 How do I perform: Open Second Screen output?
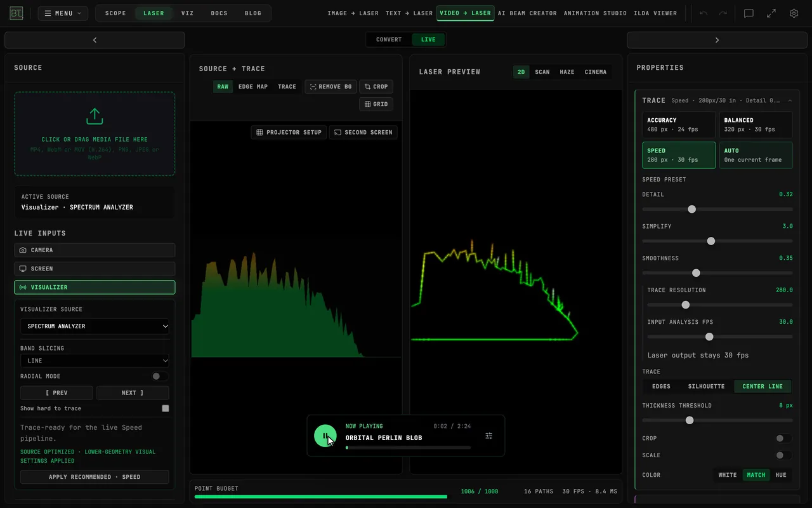tap(363, 132)
